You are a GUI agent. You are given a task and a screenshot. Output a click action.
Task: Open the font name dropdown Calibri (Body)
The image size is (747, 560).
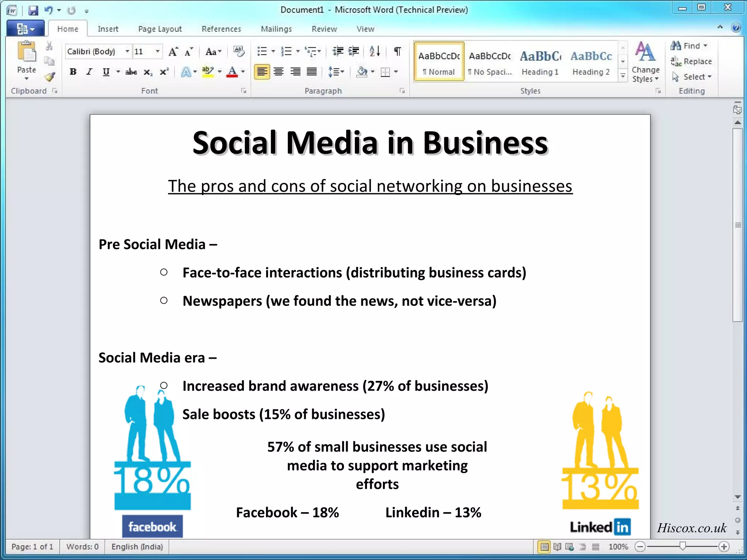tap(127, 51)
